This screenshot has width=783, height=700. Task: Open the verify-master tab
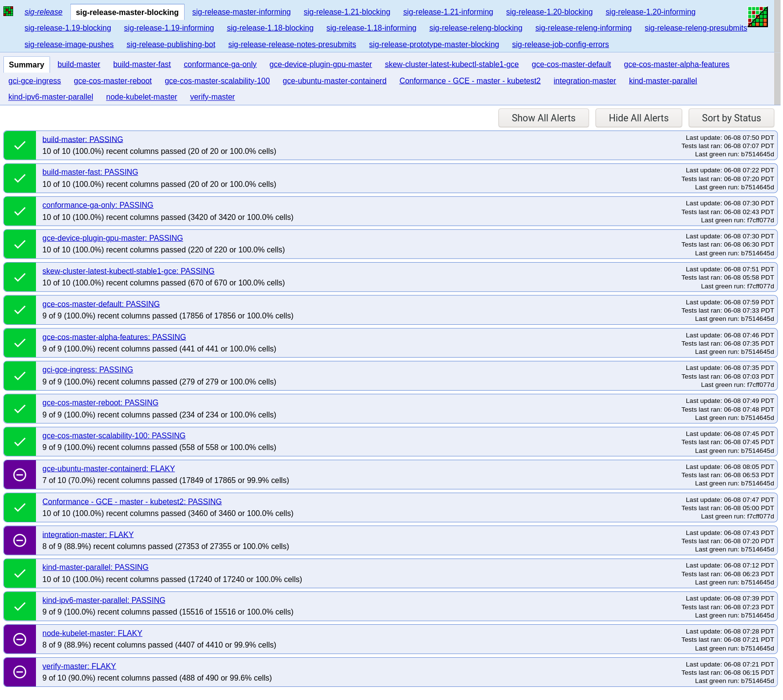point(212,97)
